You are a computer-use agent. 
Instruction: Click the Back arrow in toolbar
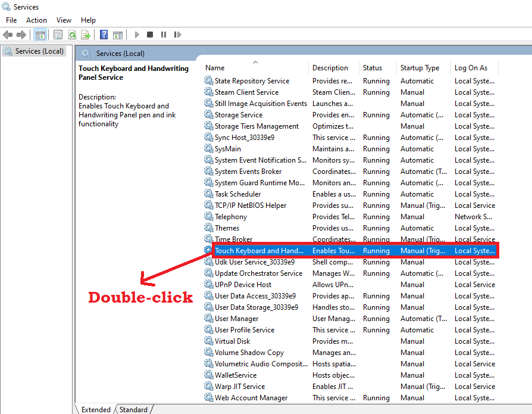8,35
